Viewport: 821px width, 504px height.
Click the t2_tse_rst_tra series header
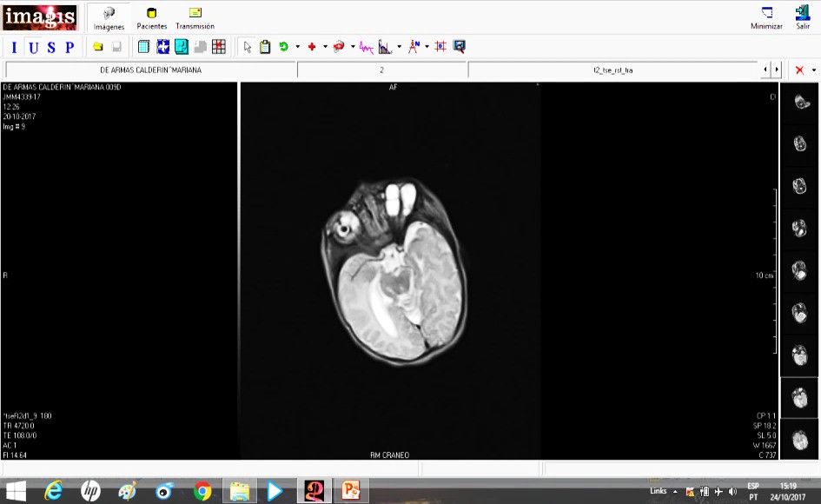pyautogui.click(x=612, y=70)
